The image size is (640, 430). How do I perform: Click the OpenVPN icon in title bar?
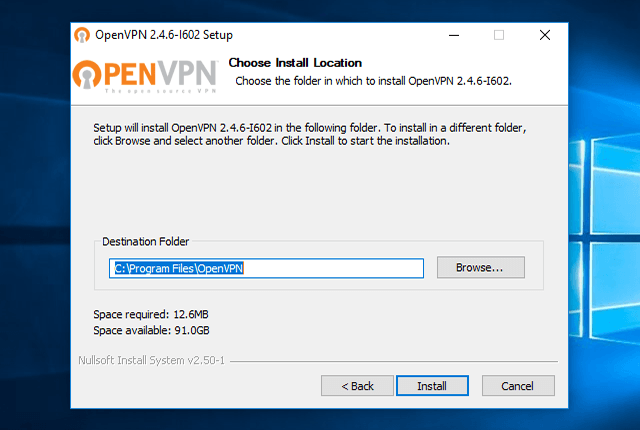(x=82, y=35)
